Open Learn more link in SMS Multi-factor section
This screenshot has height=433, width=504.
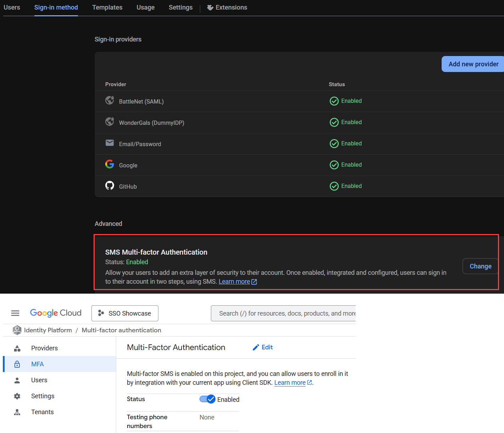[x=234, y=282]
